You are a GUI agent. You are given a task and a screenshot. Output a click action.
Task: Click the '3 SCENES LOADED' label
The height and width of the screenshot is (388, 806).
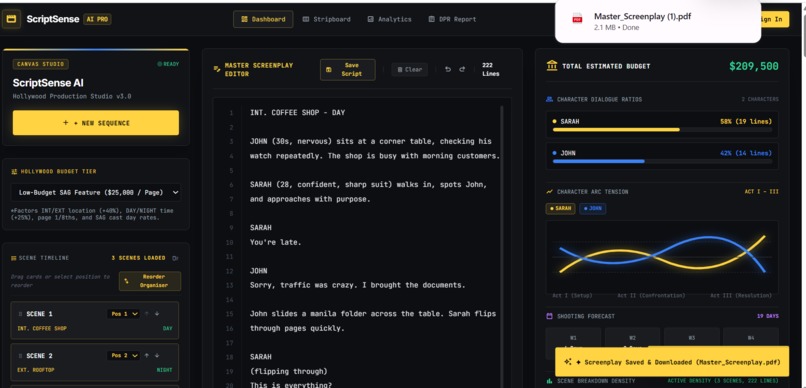pyautogui.click(x=138, y=258)
